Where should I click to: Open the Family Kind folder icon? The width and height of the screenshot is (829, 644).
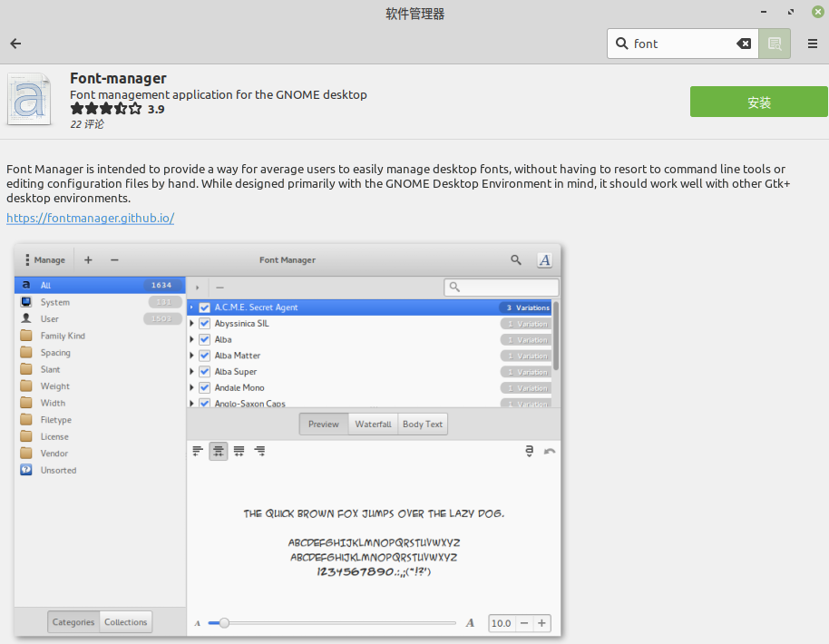(x=26, y=336)
